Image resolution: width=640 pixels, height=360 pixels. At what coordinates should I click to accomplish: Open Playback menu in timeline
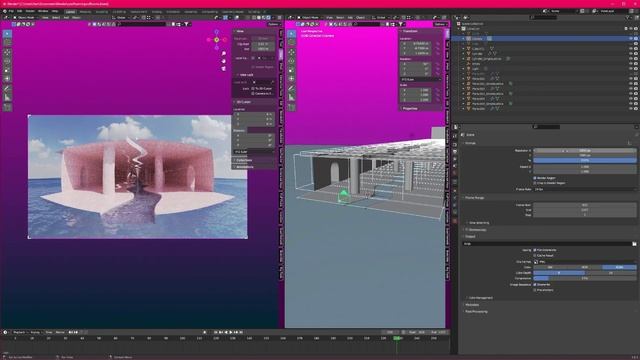point(19,332)
